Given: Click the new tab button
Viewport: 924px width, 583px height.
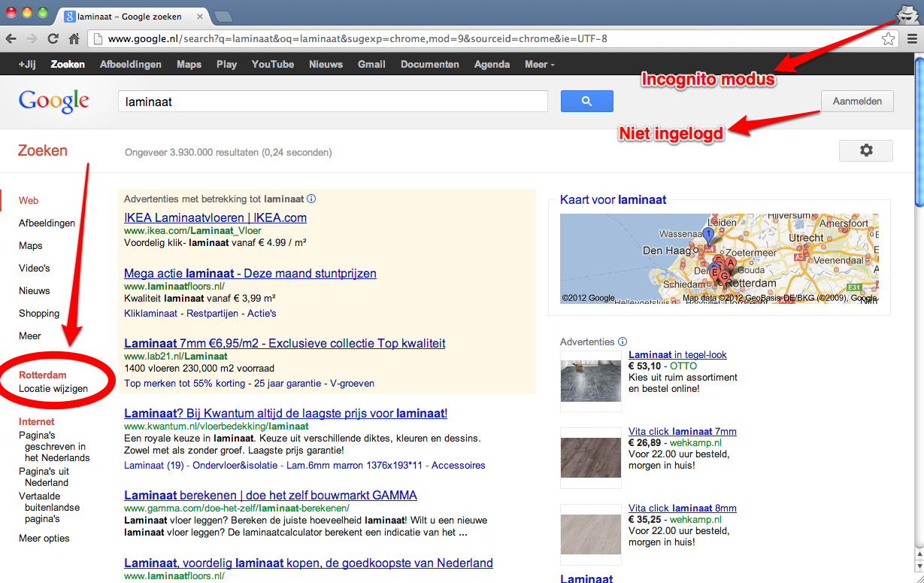Looking at the screenshot, I should point(223,16).
